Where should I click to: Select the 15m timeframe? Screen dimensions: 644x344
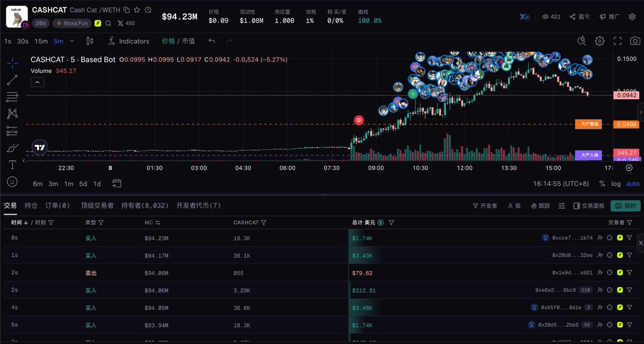41,41
